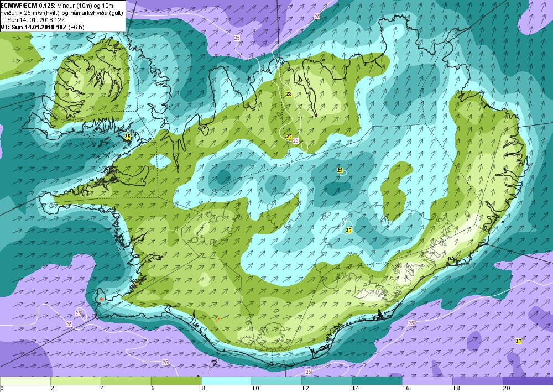Click the white 25 contour label beside the yellow 27
This screenshot has height=392, width=553.
click(x=295, y=140)
